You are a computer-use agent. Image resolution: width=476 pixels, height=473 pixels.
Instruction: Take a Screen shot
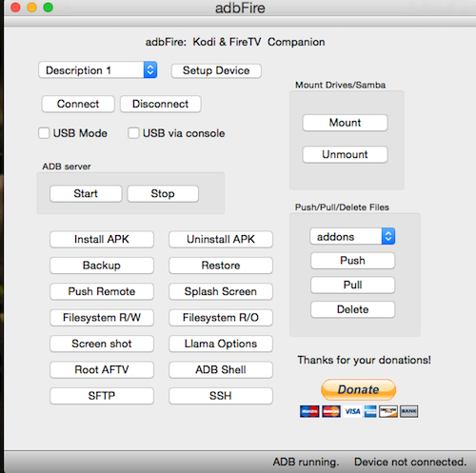pyautogui.click(x=102, y=344)
